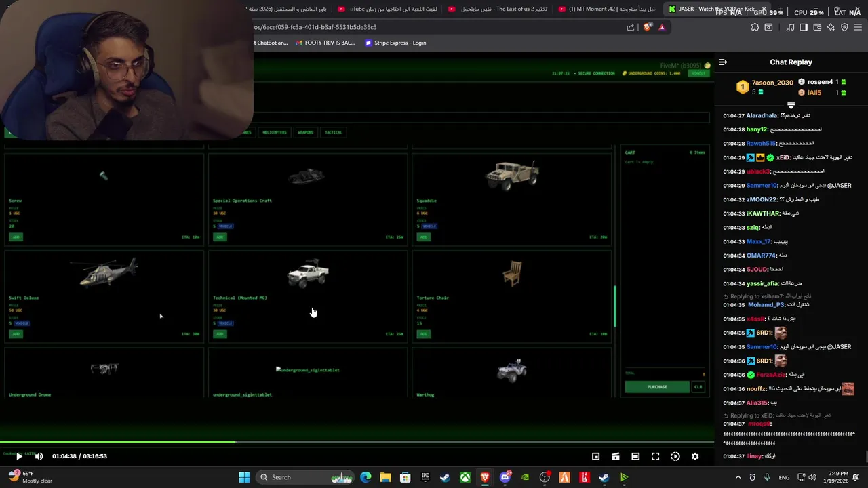
Task: Play the paused VOD video
Action: 19,456
